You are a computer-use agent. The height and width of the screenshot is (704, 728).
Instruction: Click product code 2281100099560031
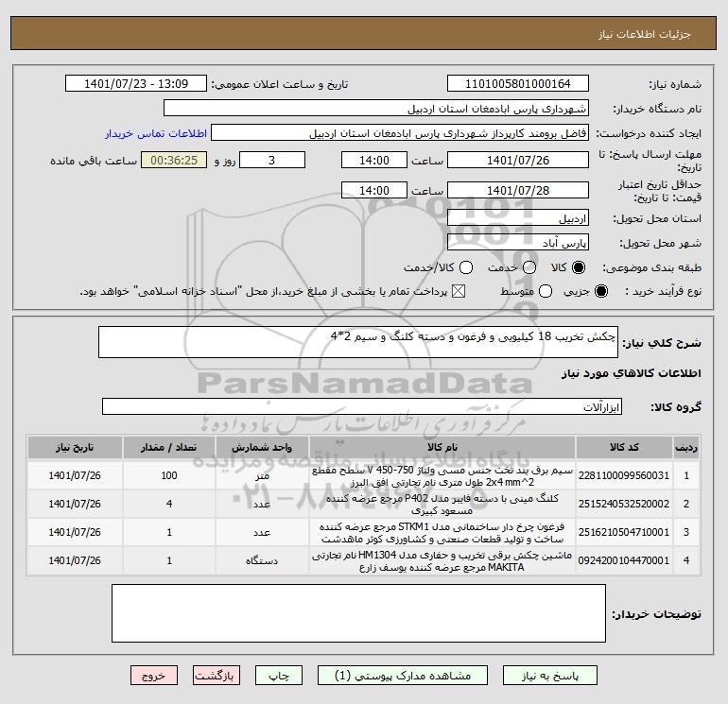tap(624, 475)
